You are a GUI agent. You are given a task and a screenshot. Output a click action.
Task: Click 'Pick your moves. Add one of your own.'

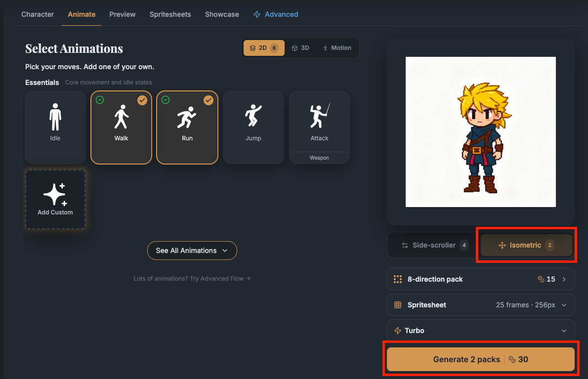pos(89,67)
